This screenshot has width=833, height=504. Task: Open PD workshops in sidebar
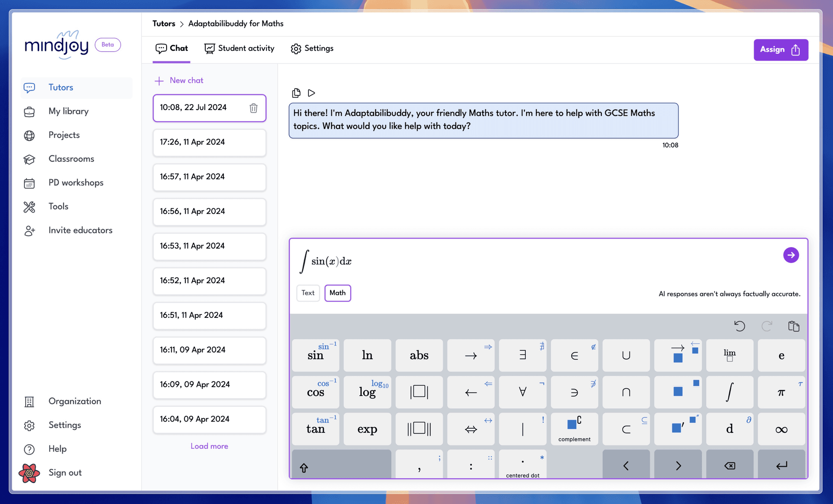tap(76, 183)
